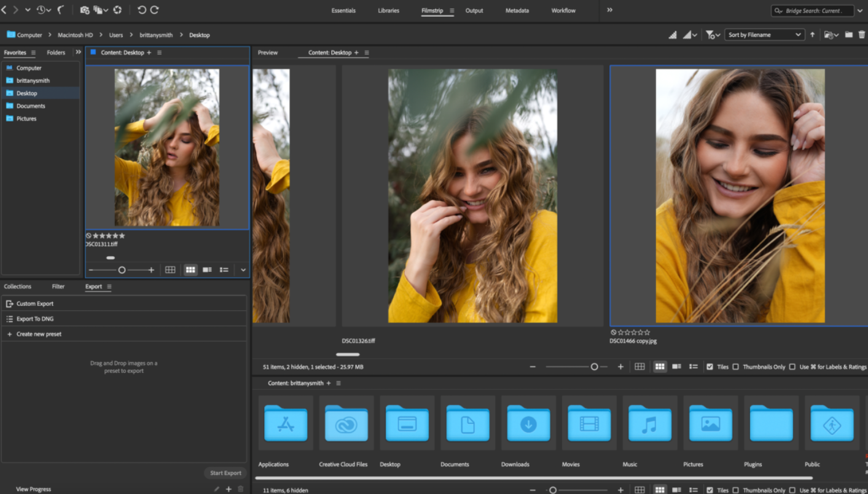The height and width of the screenshot is (494, 868).
Task: Add a new tab with plus after the left Content: Desktop tab
Action: coord(149,53)
